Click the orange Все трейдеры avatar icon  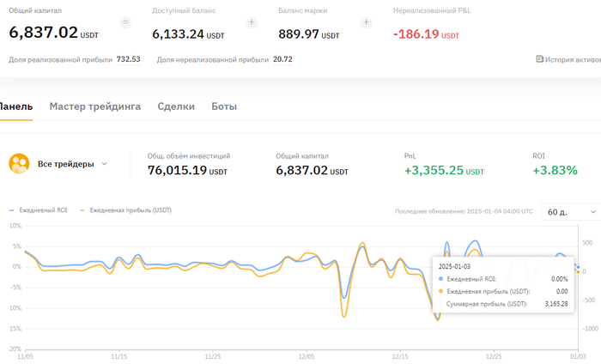[x=19, y=163]
